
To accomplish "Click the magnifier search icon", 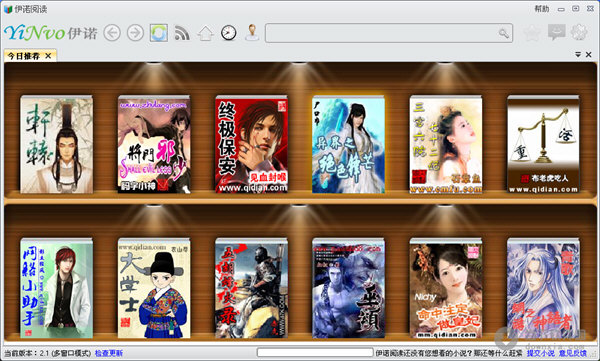I will 504,33.
